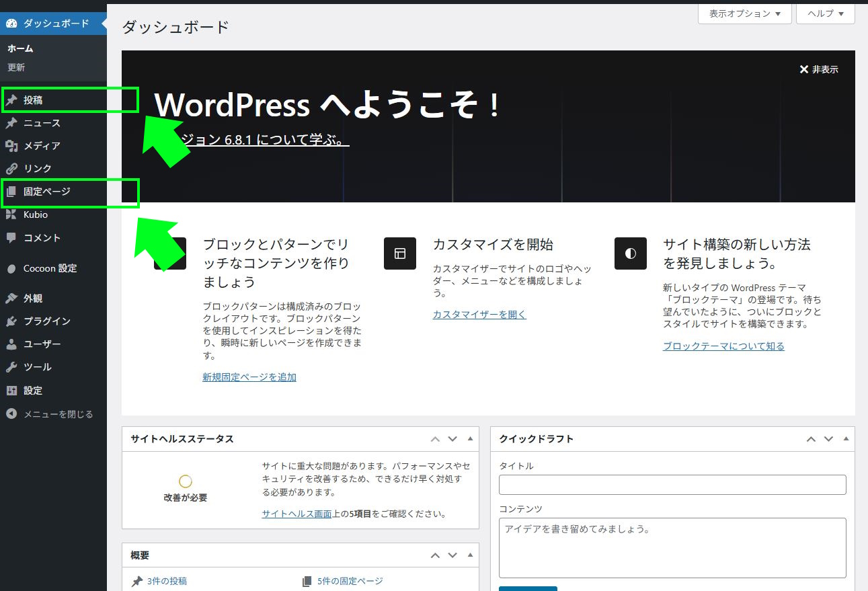Click the half-circle contrast icon in welcome panel
868x591 pixels.
(631, 253)
